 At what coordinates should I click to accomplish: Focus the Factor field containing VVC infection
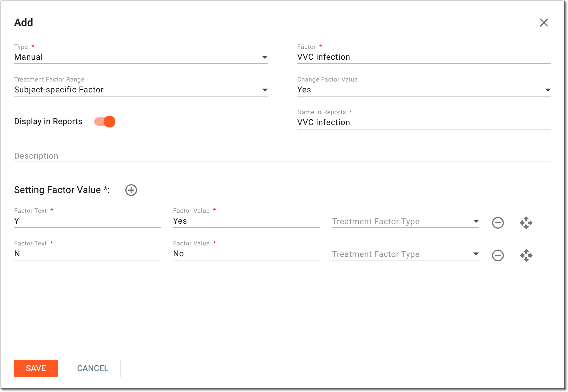tap(424, 57)
